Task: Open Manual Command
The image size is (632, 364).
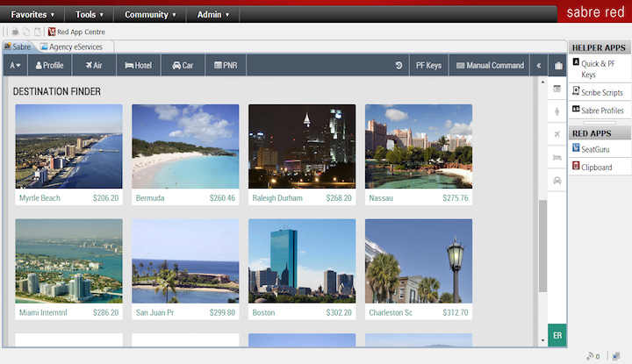Action: pos(490,65)
